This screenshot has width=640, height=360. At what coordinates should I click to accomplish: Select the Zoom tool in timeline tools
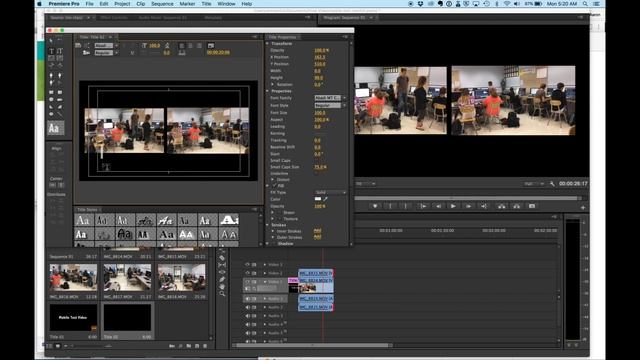[222, 293]
